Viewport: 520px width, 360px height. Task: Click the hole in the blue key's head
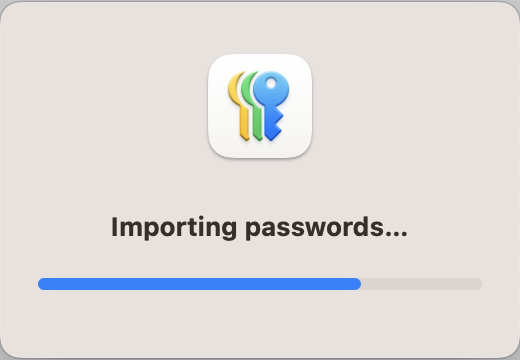click(x=271, y=83)
